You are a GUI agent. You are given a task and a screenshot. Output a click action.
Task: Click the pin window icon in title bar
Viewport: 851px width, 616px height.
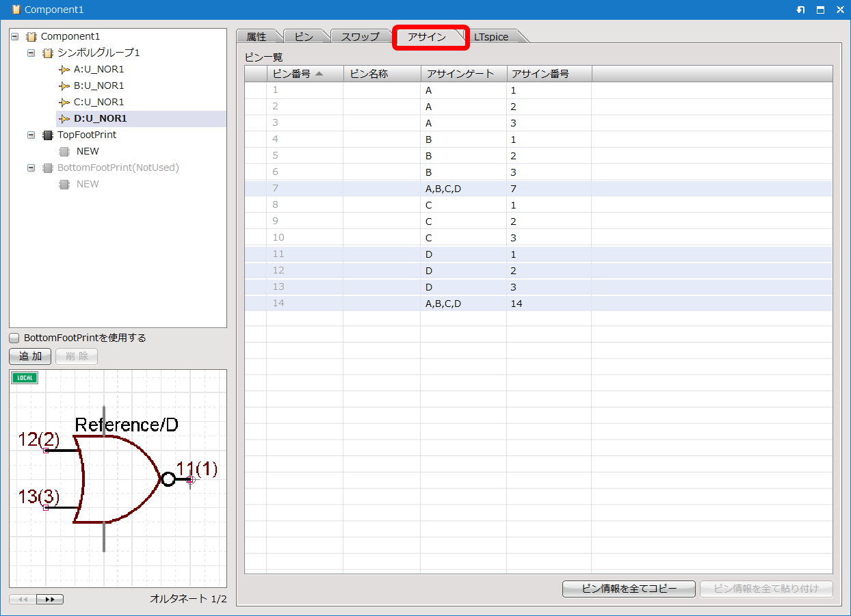800,10
